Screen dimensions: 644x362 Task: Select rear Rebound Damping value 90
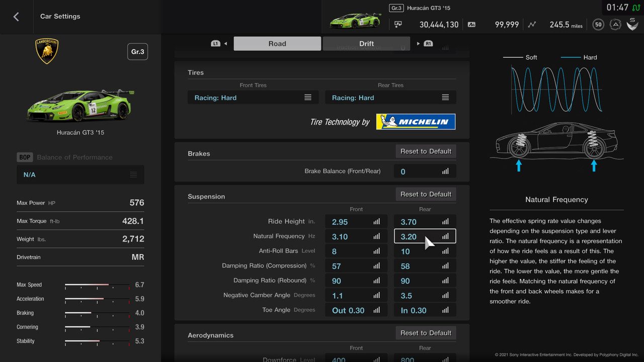pos(425,281)
